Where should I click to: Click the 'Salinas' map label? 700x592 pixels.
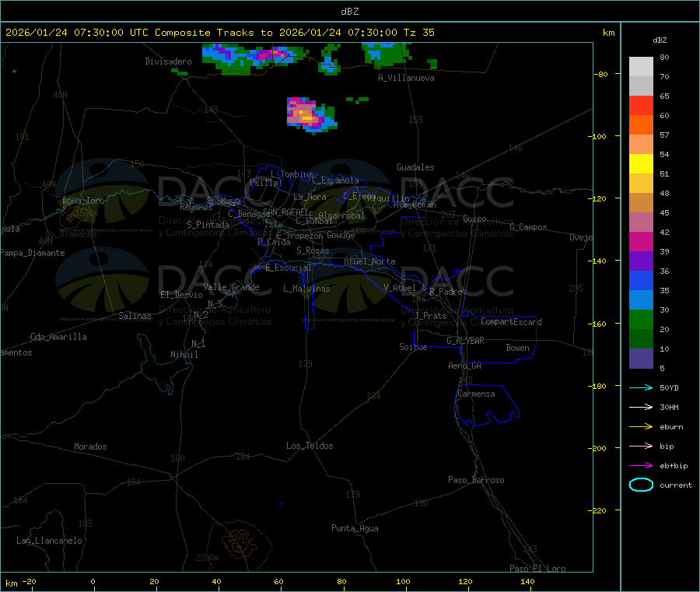pyautogui.click(x=135, y=316)
